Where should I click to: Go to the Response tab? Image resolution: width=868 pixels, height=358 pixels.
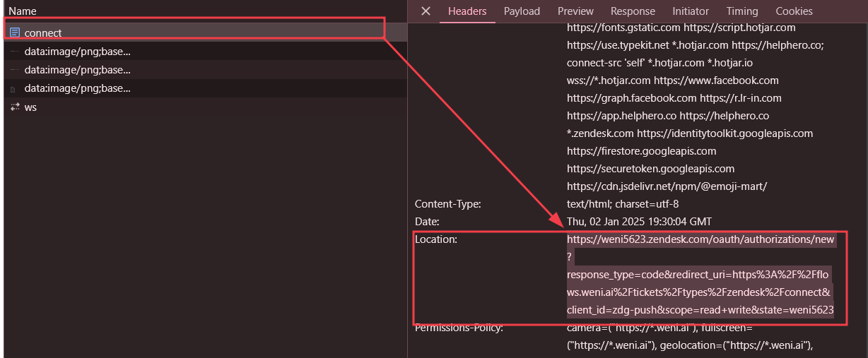tap(633, 11)
